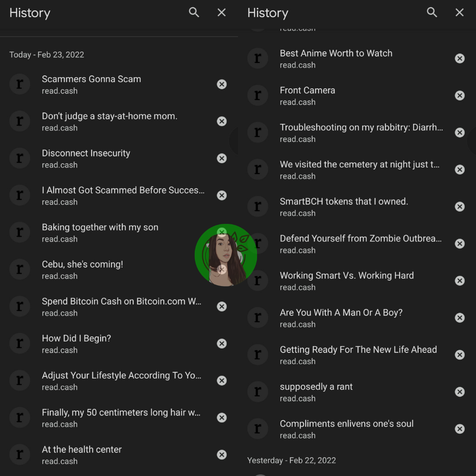Select the 'Today - Feb 23, 2022' date header
This screenshot has height=476, width=476.
pos(46,55)
